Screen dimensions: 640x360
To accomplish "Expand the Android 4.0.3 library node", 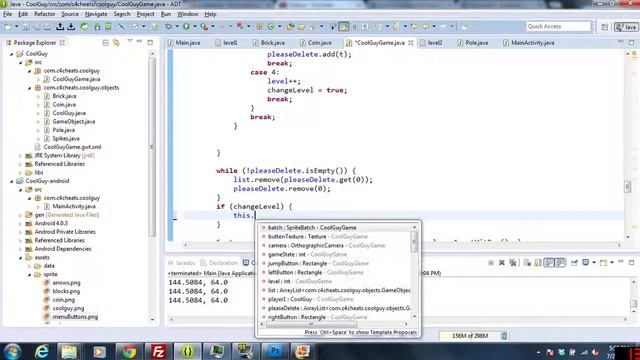I will click(20, 223).
